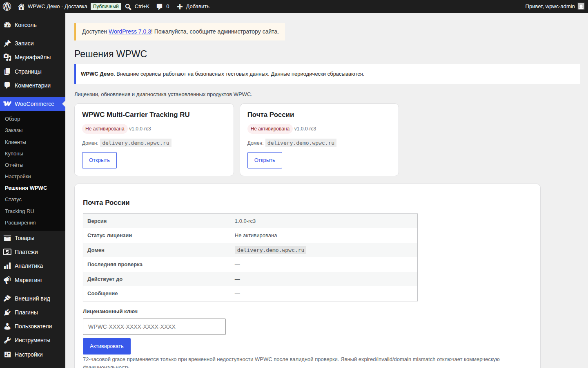Click the plus icon to add content
This screenshot has height=368, width=588.
[x=180, y=7]
